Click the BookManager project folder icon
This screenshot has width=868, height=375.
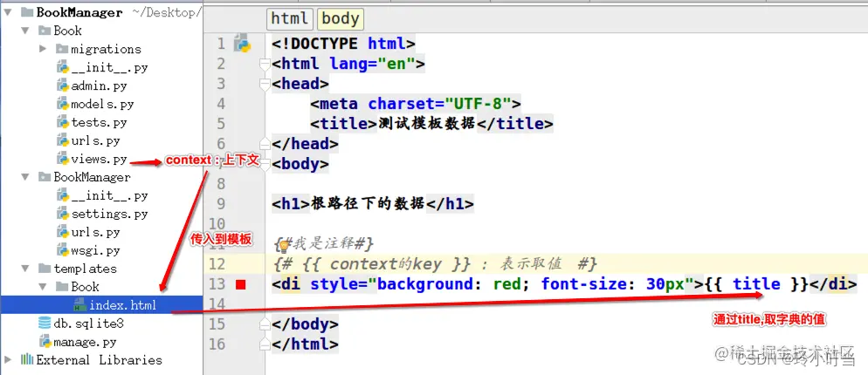click(x=26, y=12)
